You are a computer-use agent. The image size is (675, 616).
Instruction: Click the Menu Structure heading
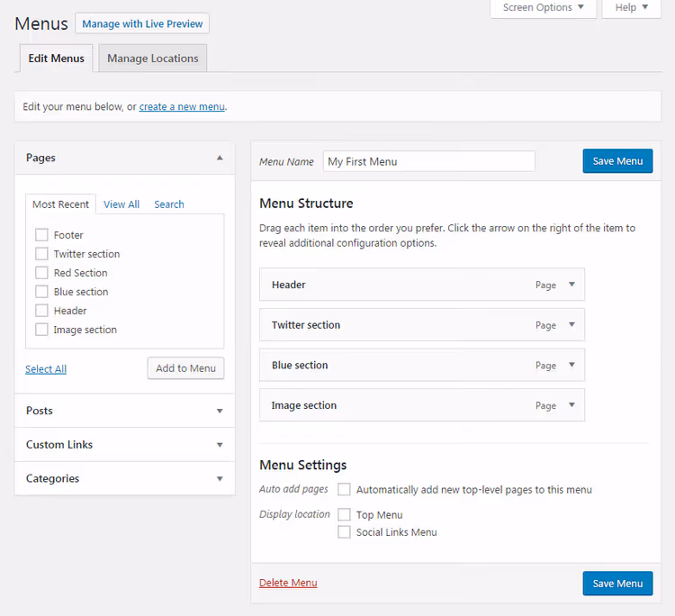(306, 204)
